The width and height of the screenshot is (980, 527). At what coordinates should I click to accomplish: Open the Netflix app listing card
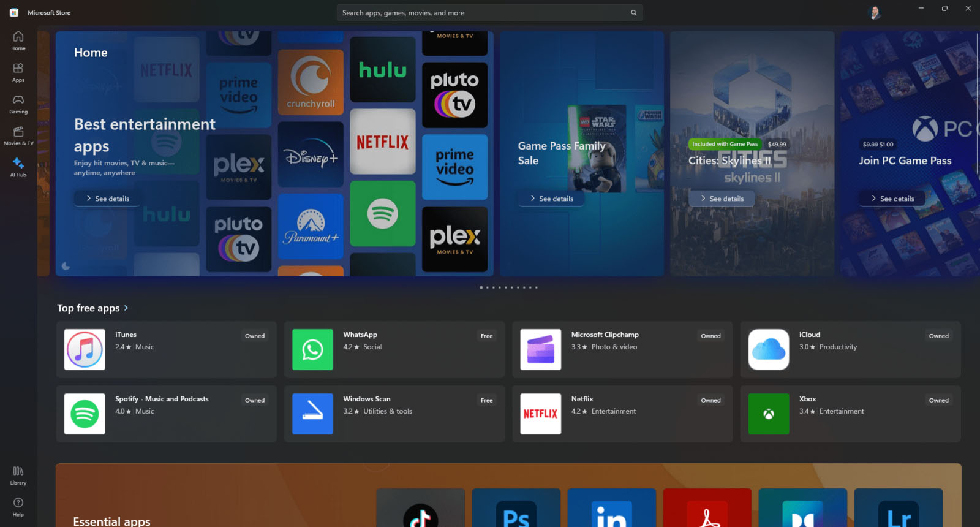click(622, 414)
